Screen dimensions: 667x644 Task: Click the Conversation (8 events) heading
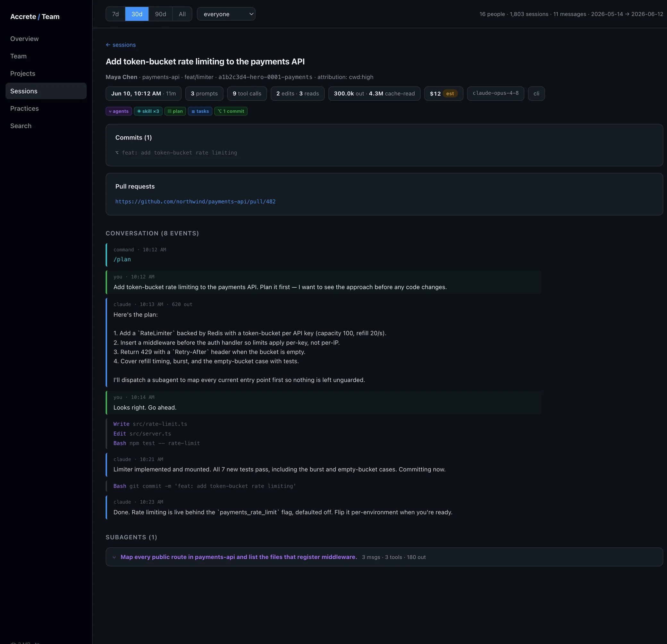pyautogui.click(x=152, y=233)
